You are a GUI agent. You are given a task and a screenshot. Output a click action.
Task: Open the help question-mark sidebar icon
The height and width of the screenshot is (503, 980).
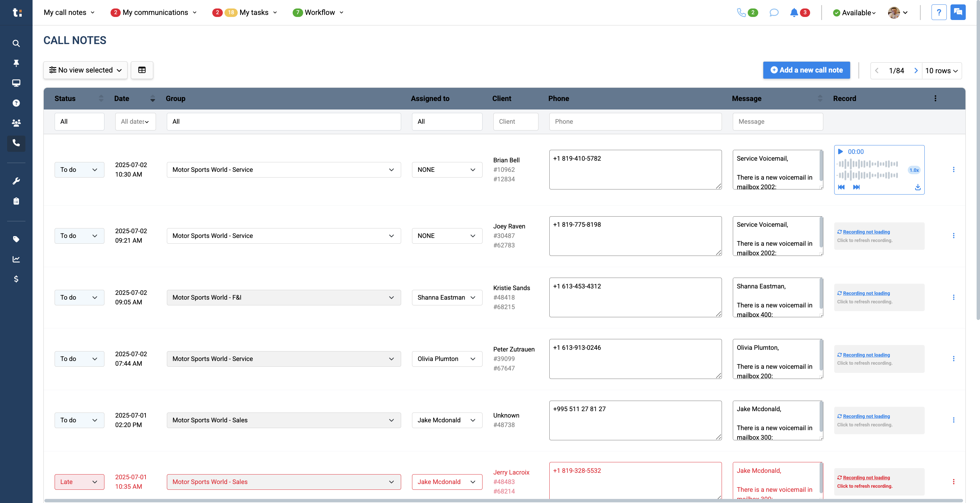point(16,103)
